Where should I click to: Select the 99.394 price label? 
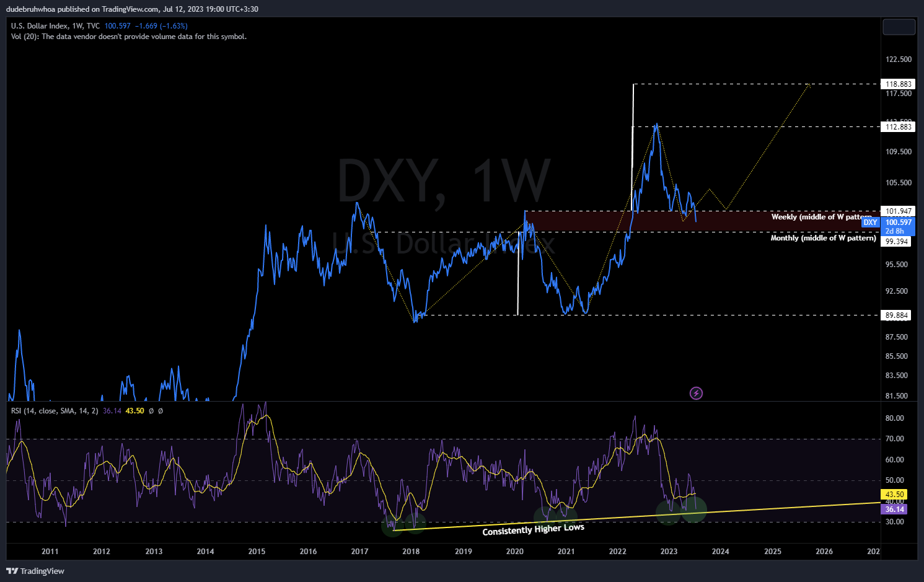[x=896, y=242]
